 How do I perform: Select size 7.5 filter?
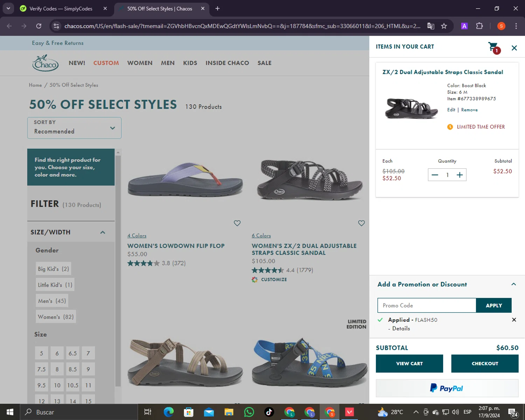pos(41,369)
